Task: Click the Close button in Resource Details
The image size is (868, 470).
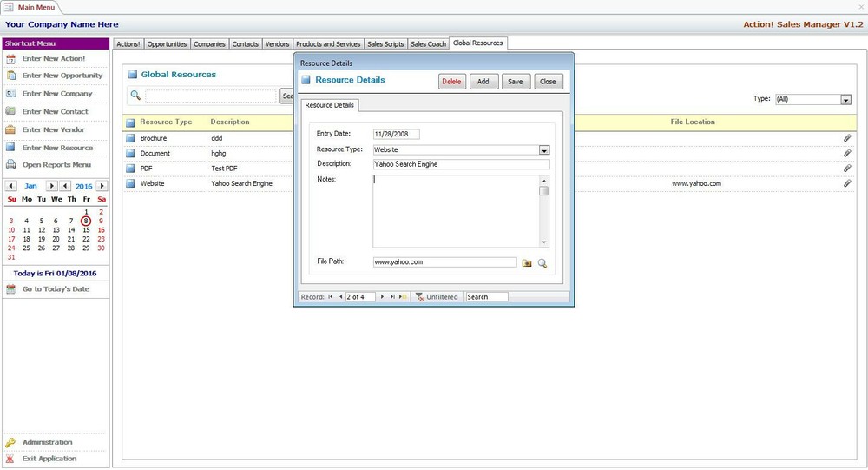Action: (548, 82)
